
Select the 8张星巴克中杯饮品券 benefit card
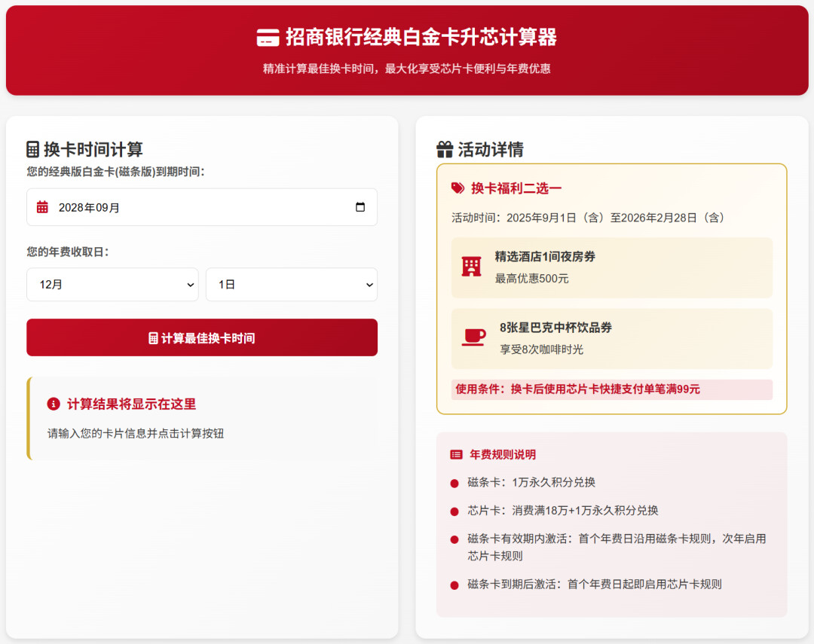click(x=611, y=338)
